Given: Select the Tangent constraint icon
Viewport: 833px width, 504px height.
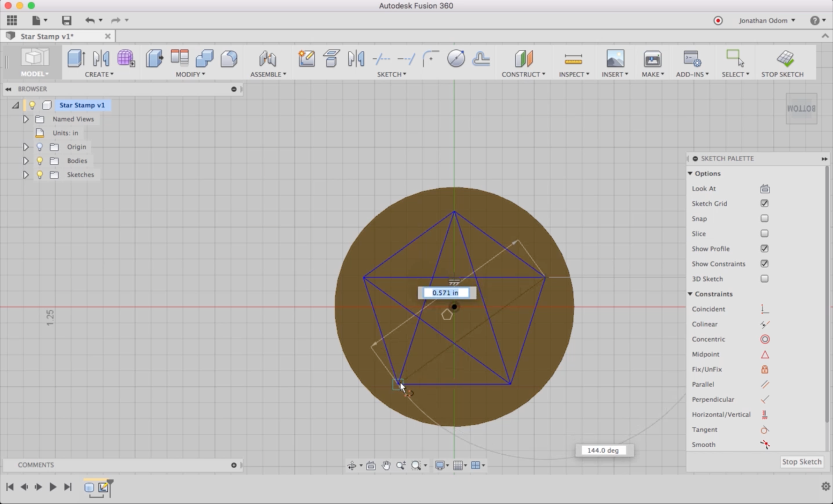Looking at the screenshot, I should (765, 430).
